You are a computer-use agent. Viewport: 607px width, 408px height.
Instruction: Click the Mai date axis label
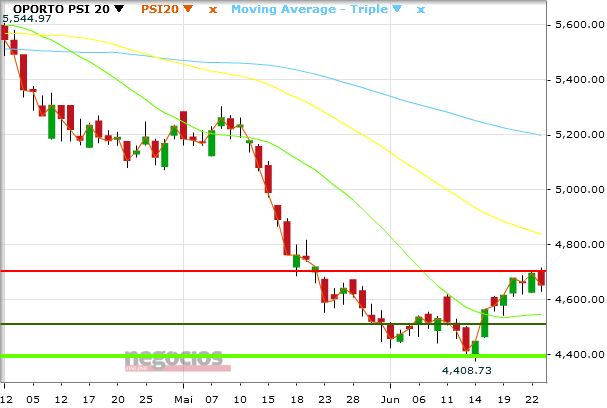click(183, 399)
